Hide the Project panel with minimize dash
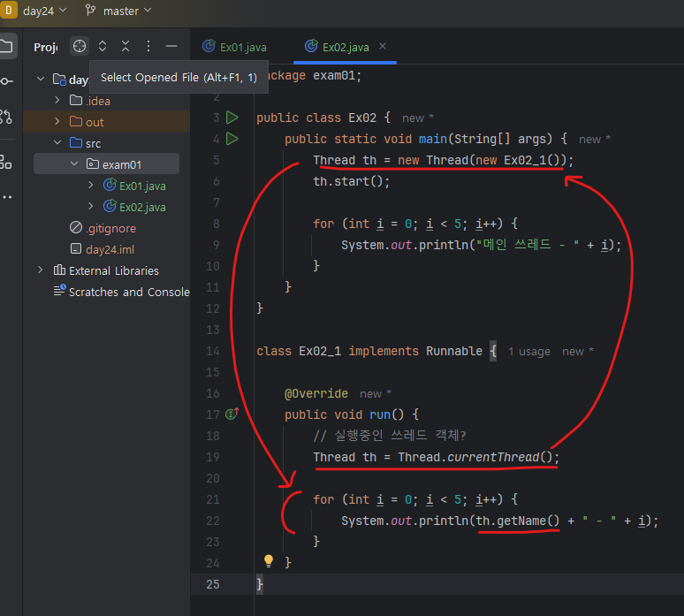 pos(171,46)
